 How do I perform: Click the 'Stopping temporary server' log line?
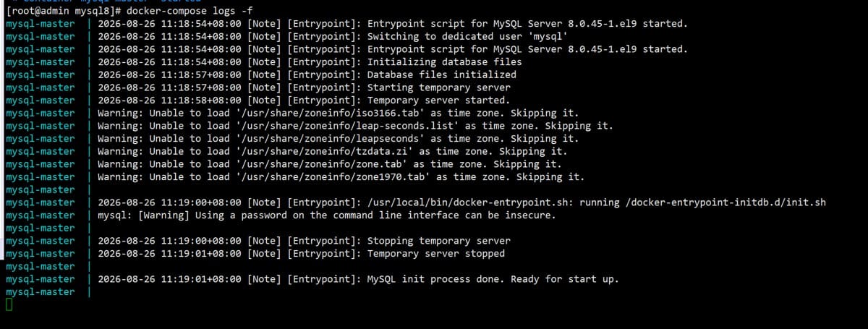[x=439, y=241]
